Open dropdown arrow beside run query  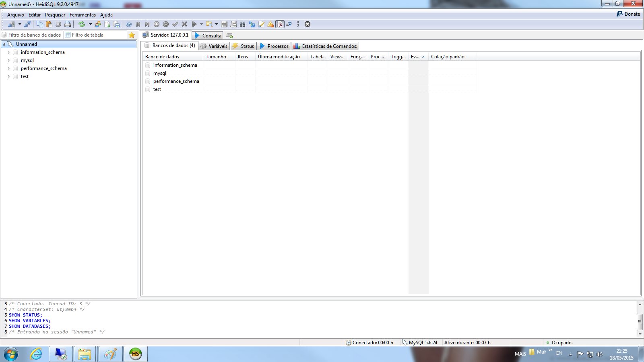click(201, 24)
